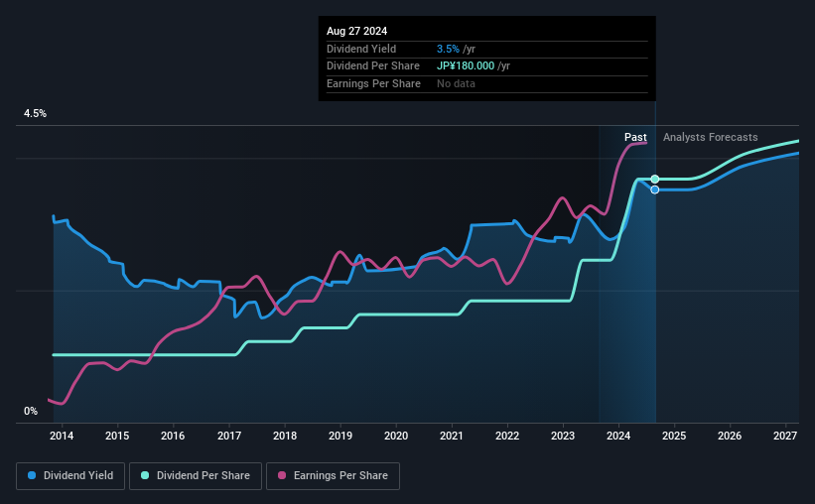Image resolution: width=815 pixels, height=504 pixels.
Task: Click the Aug 27 2024 tooltip date
Action: [x=355, y=31]
